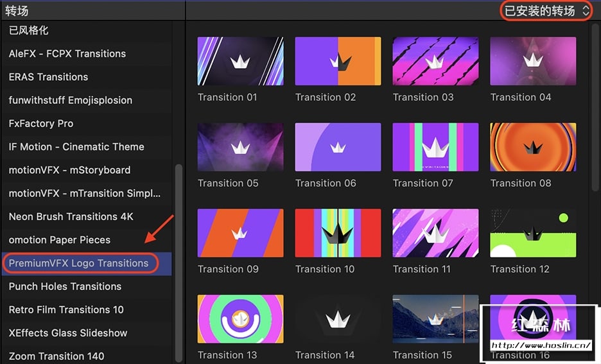Image resolution: width=601 pixels, height=364 pixels.
Task: Choose the Transition 06 thumbnail
Action: [338, 147]
